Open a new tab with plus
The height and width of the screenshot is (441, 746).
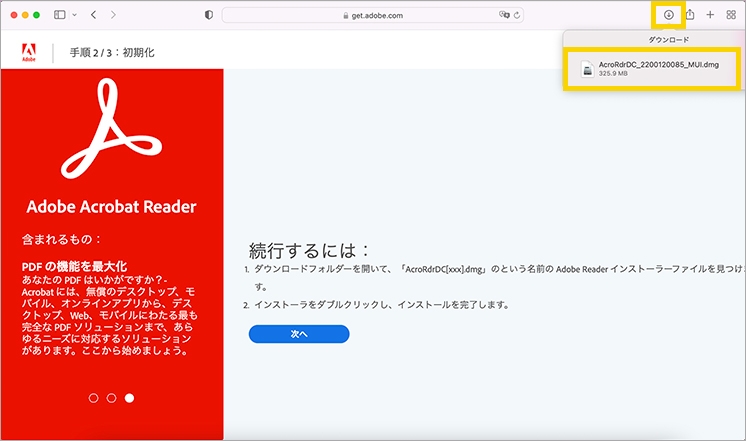710,15
